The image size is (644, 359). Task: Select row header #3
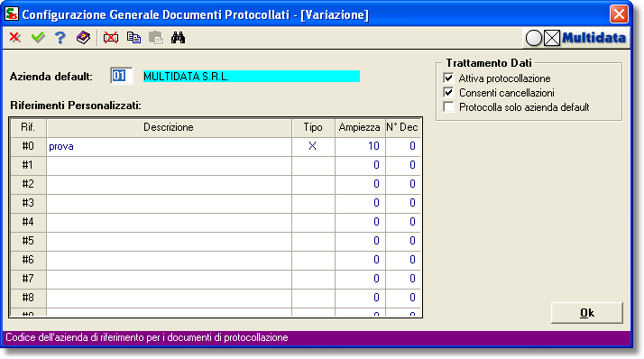pos(28,203)
